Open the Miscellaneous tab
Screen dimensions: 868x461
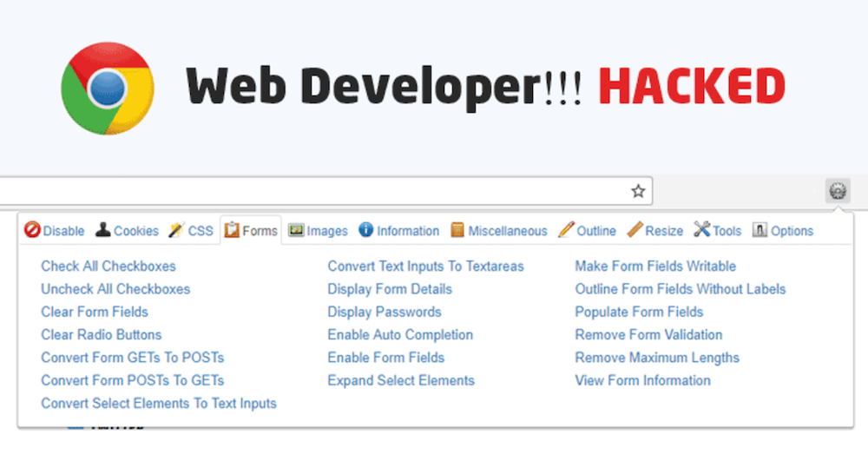tap(507, 231)
